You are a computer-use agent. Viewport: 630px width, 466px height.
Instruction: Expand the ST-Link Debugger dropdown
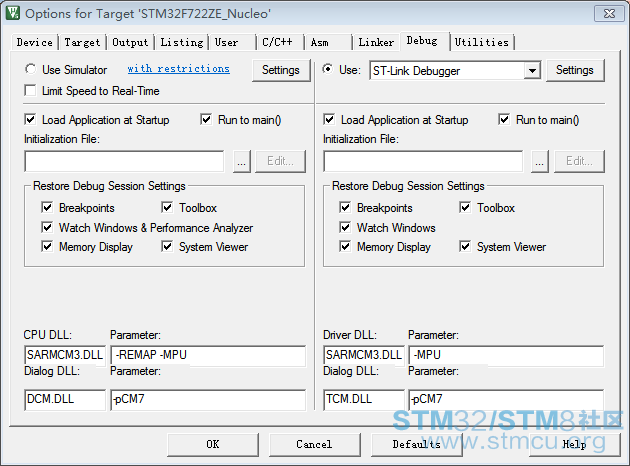pyautogui.click(x=532, y=71)
